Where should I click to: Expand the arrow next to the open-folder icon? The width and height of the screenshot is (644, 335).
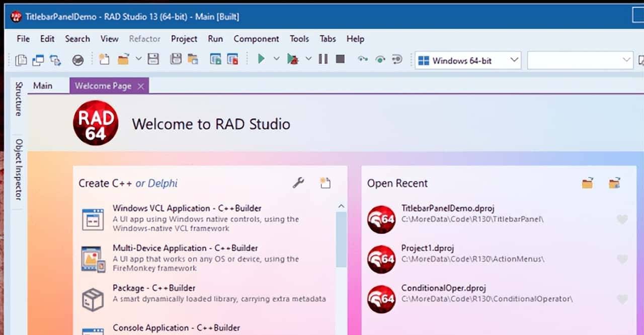point(138,59)
